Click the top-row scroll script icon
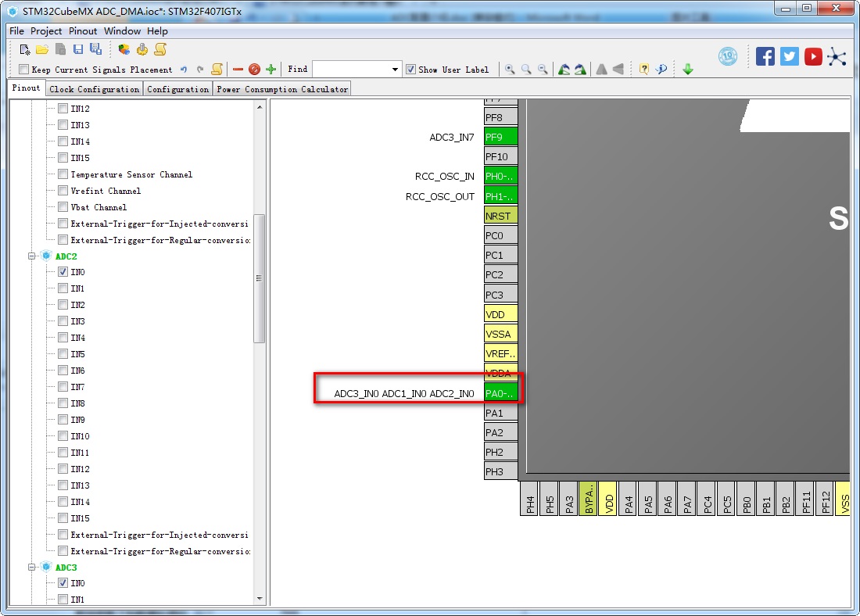 [160, 50]
